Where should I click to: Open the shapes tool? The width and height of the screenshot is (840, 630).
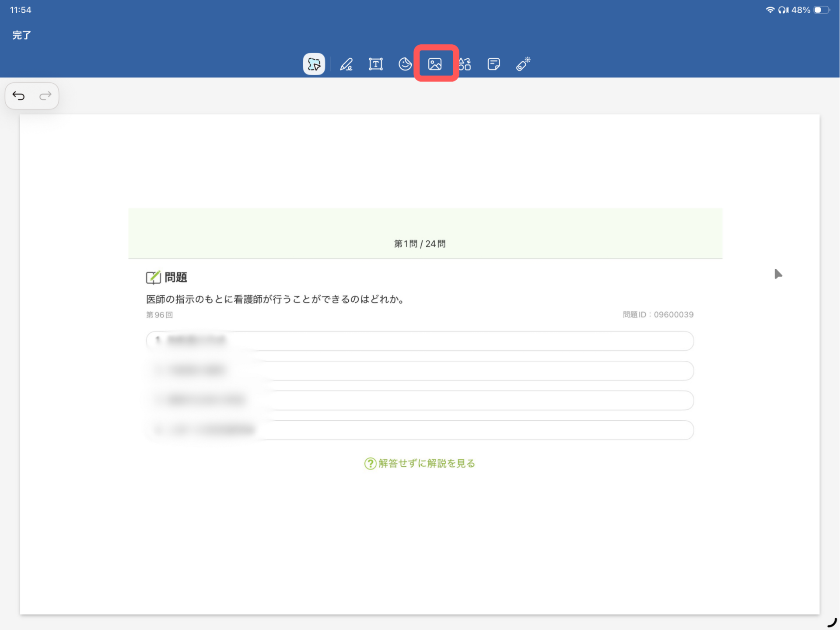click(x=465, y=64)
